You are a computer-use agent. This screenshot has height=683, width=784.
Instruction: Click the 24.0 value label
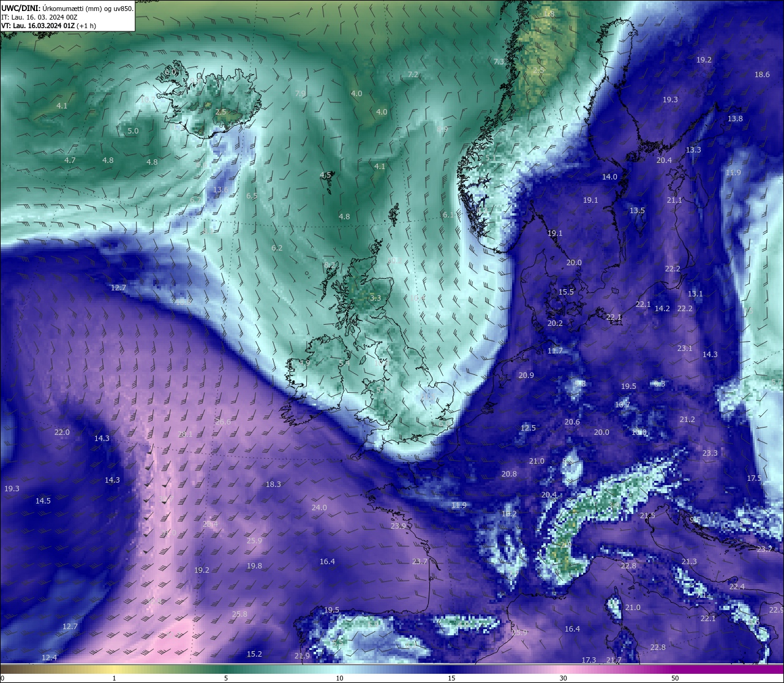click(319, 508)
